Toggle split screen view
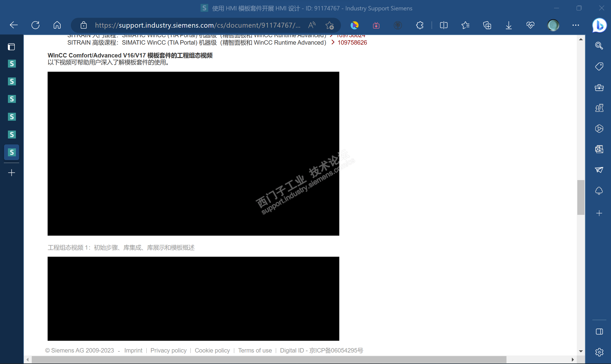The width and height of the screenshot is (611, 364). (444, 25)
